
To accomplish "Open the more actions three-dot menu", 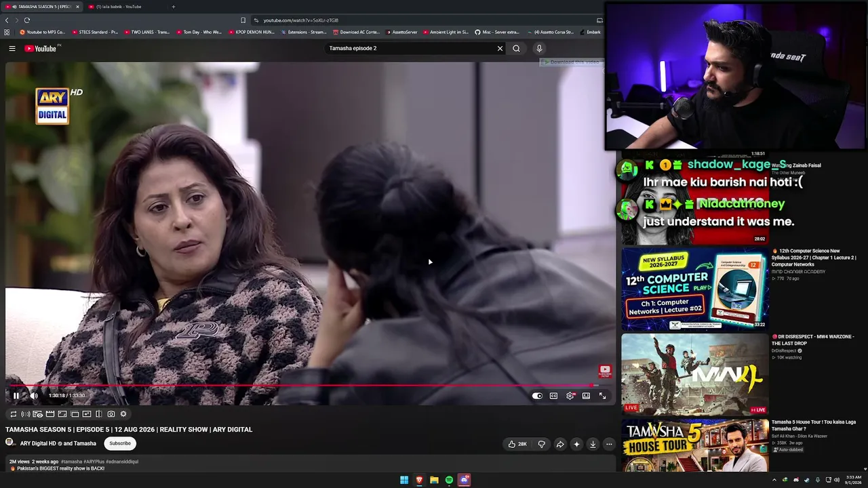I will pyautogui.click(x=609, y=444).
